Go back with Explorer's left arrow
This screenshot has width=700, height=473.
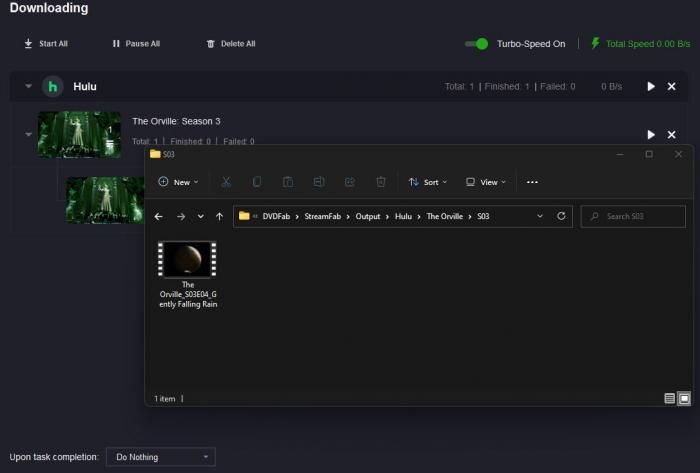coord(158,216)
